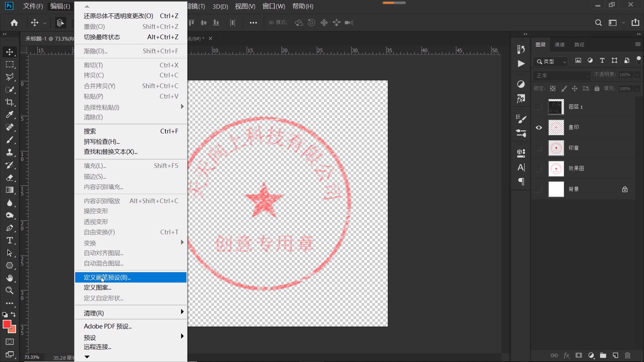Select the Zoom tool

click(10, 291)
